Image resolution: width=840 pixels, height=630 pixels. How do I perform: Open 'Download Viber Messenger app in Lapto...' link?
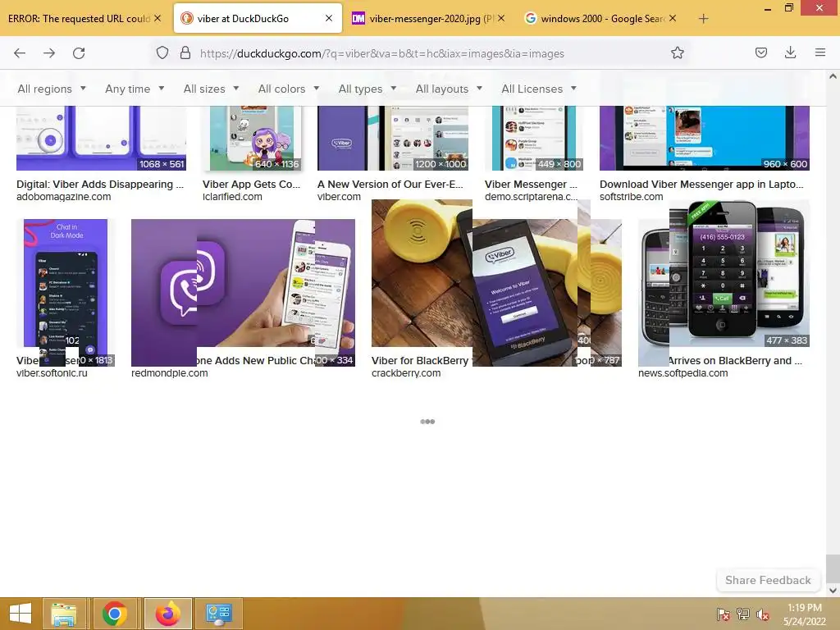coord(701,185)
